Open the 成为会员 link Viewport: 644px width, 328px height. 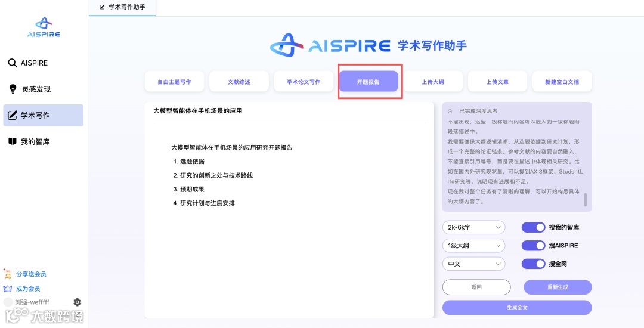(28, 289)
